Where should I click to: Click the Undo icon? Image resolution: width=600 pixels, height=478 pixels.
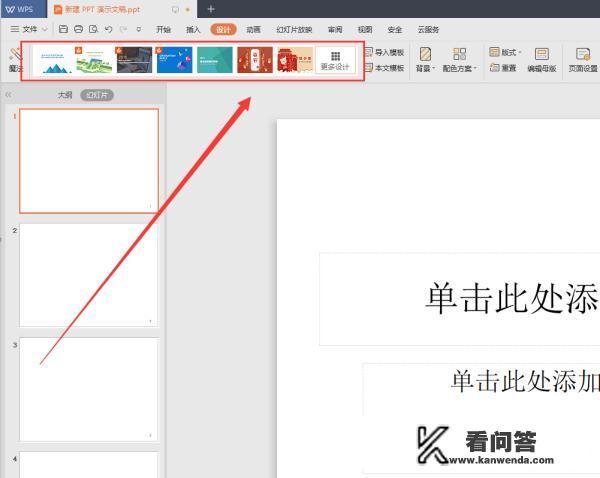109,29
